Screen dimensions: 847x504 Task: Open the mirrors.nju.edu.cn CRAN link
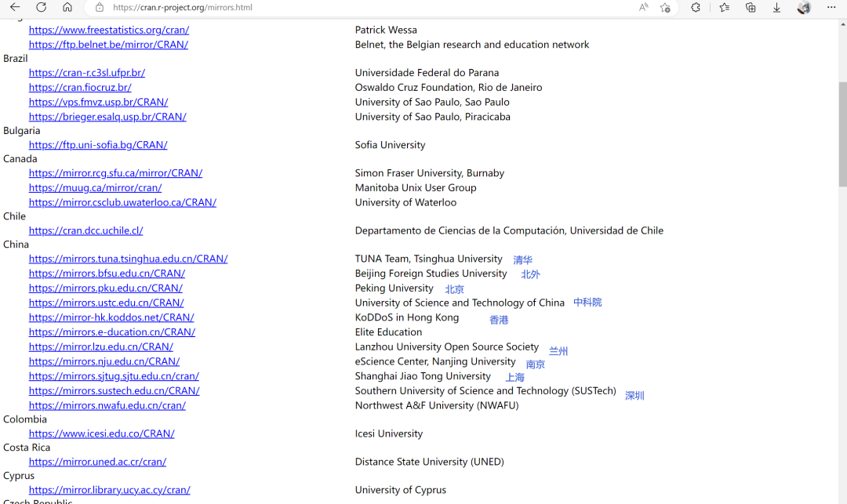point(104,361)
